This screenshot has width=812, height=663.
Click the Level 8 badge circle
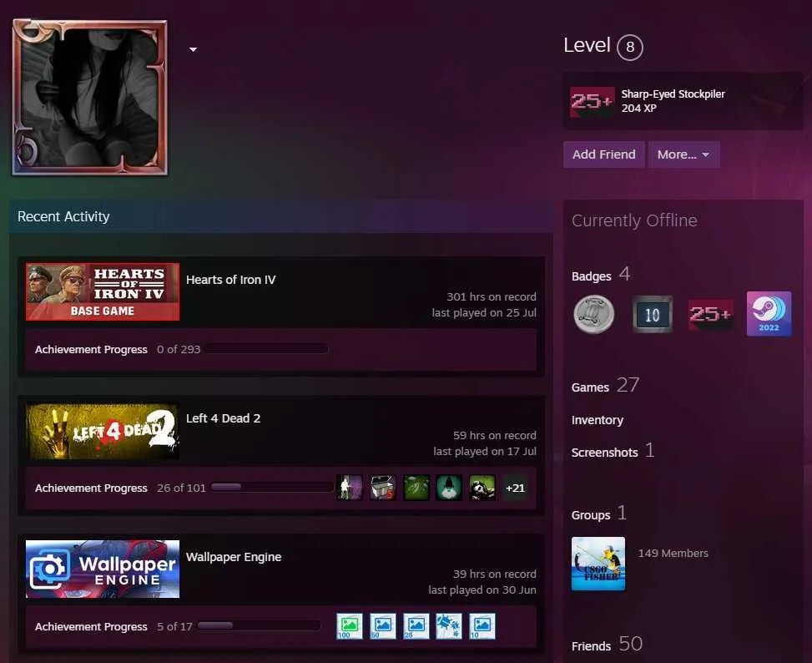point(630,47)
